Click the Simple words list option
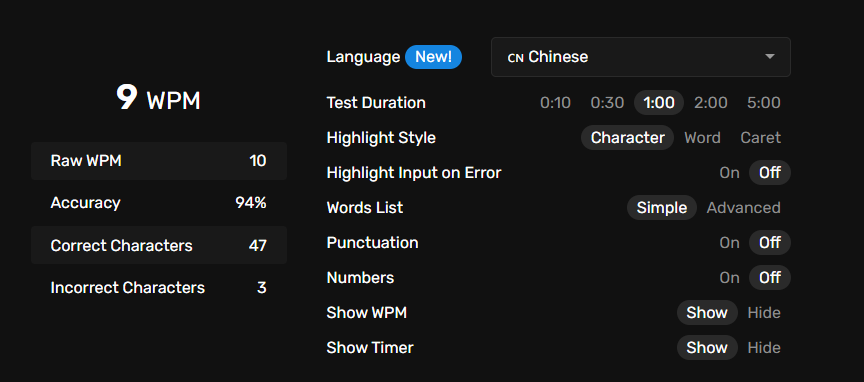This screenshot has width=864, height=382. click(661, 208)
